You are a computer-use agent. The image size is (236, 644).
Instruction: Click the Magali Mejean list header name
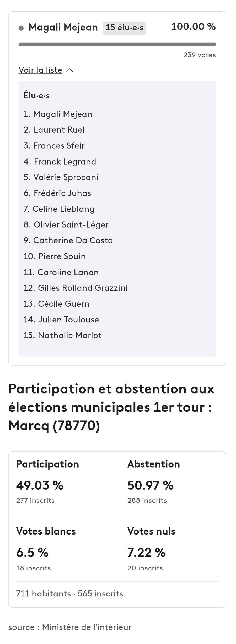[63, 27]
